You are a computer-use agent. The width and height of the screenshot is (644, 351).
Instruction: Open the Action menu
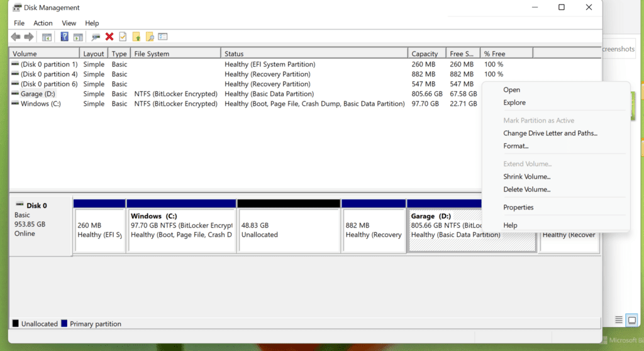point(43,23)
